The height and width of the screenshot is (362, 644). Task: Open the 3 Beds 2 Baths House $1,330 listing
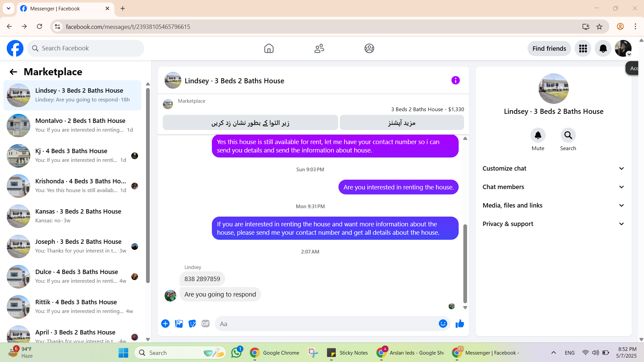(x=427, y=109)
